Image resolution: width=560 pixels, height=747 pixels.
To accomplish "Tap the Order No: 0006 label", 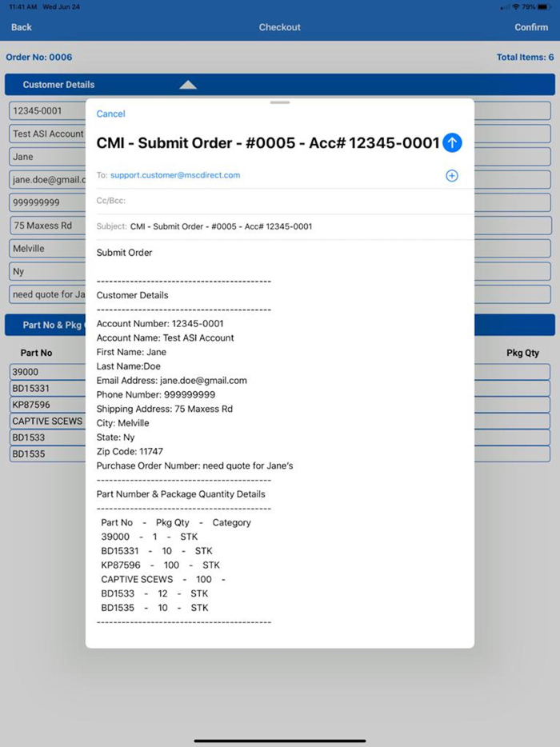I will coord(39,57).
